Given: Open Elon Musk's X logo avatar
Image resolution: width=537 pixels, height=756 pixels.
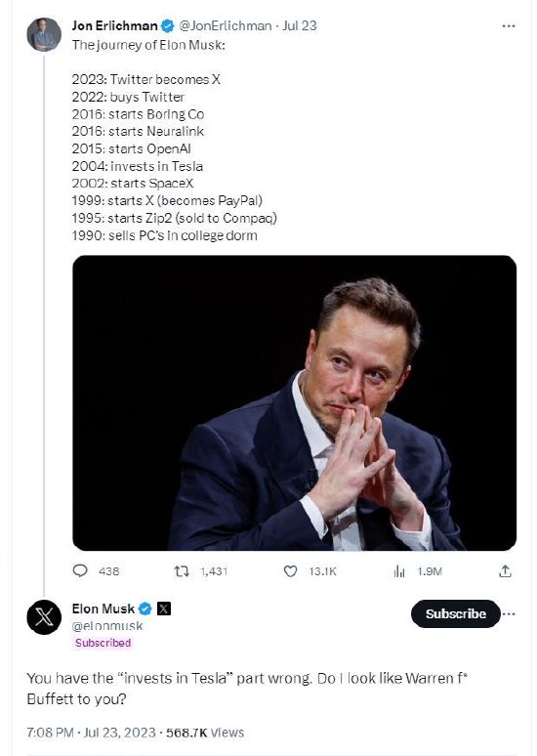Looking at the screenshot, I should 44,617.
